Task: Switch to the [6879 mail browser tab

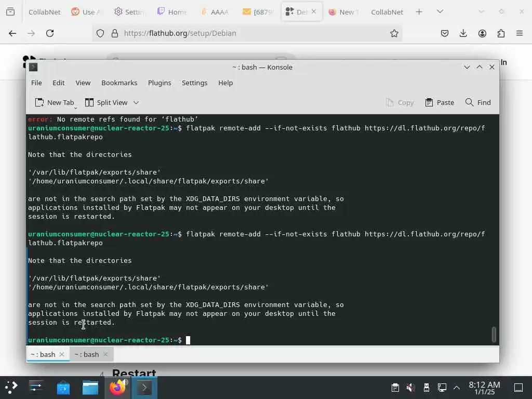Action: tap(258, 12)
